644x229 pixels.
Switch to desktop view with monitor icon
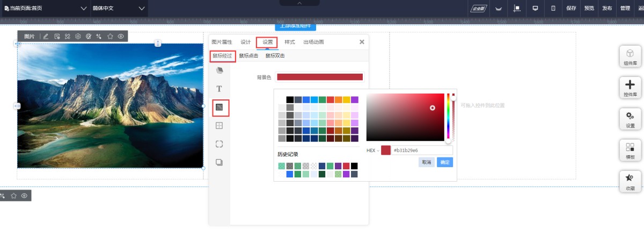coord(535,8)
